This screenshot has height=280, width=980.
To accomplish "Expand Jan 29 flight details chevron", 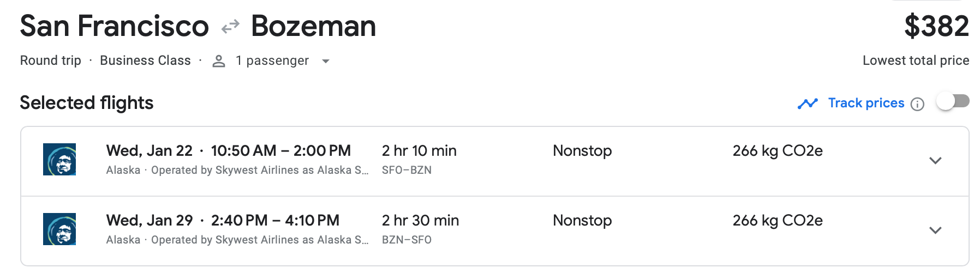I will point(935,230).
